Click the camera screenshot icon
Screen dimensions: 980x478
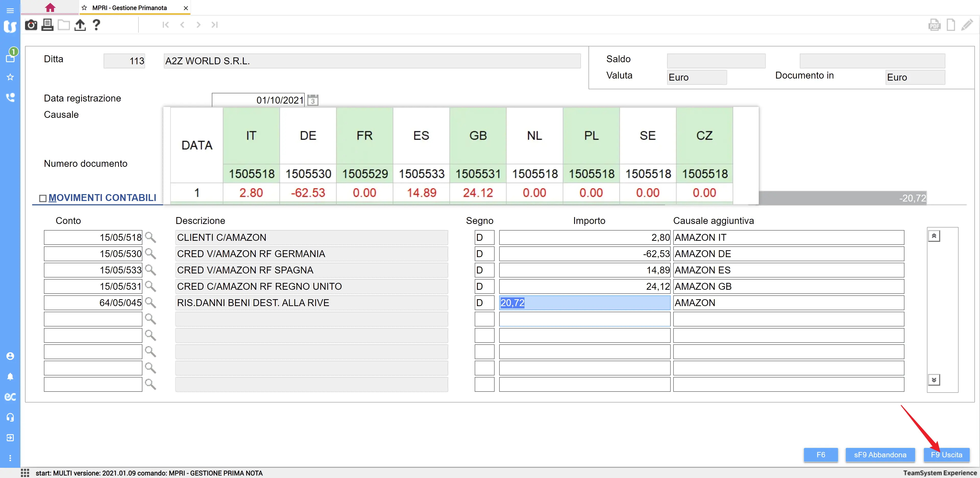[x=31, y=25]
